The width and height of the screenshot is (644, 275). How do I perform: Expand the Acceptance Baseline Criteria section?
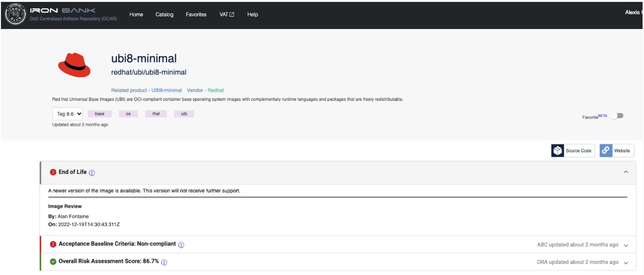(626, 246)
